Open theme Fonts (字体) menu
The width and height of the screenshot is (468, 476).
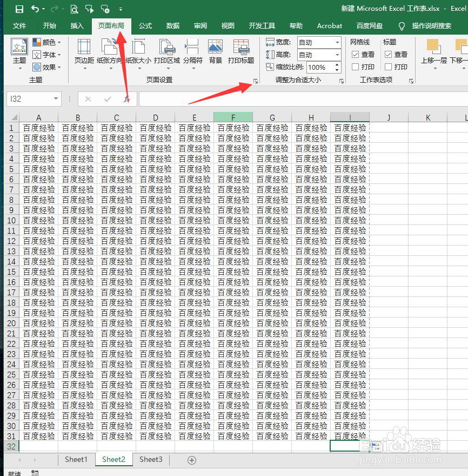click(46, 55)
